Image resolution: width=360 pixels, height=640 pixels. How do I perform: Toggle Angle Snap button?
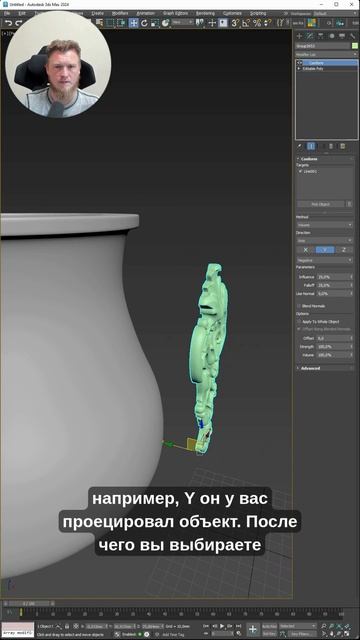point(246,23)
